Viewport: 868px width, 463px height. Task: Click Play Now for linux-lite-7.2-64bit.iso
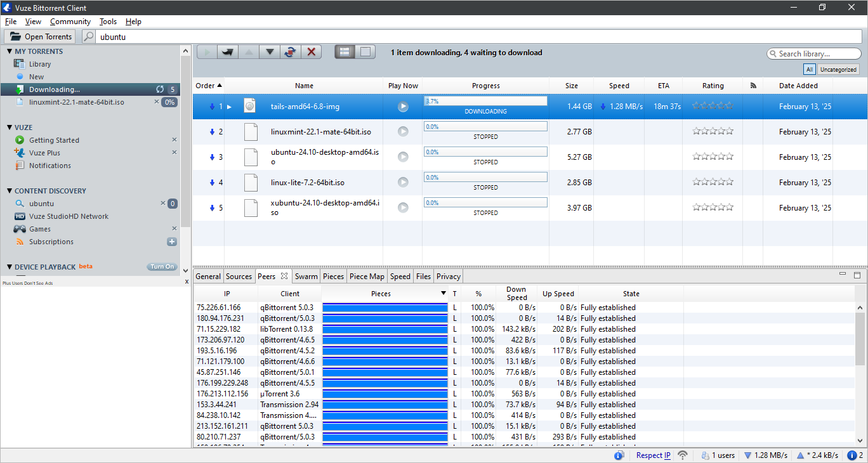tap(403, 183)
